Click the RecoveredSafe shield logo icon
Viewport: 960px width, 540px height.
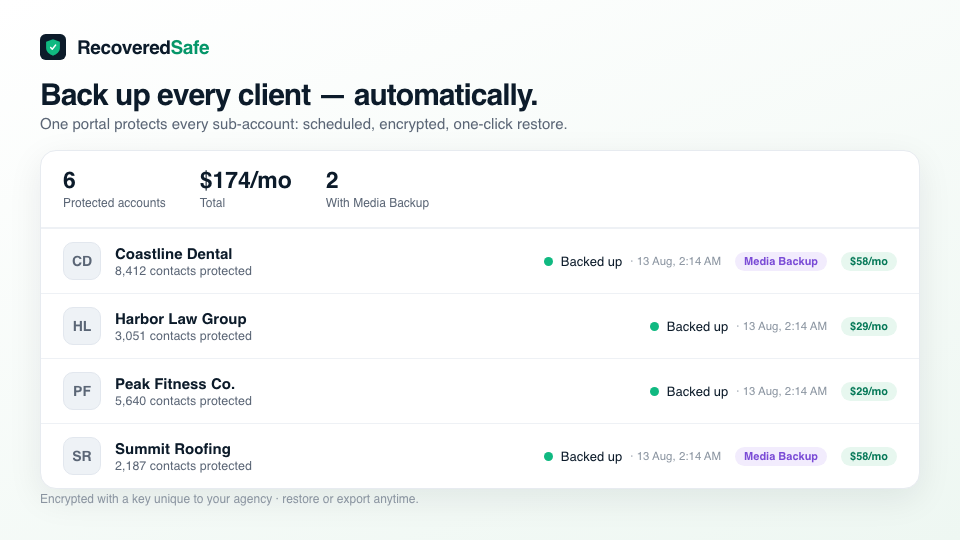click(x=53, y=47)
